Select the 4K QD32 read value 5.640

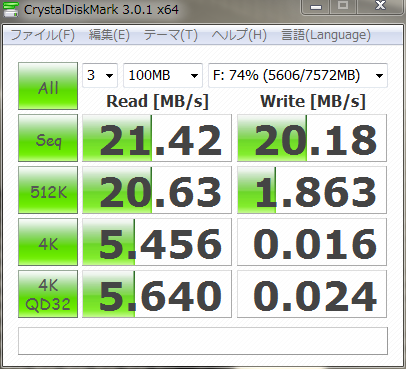[157, 294]
